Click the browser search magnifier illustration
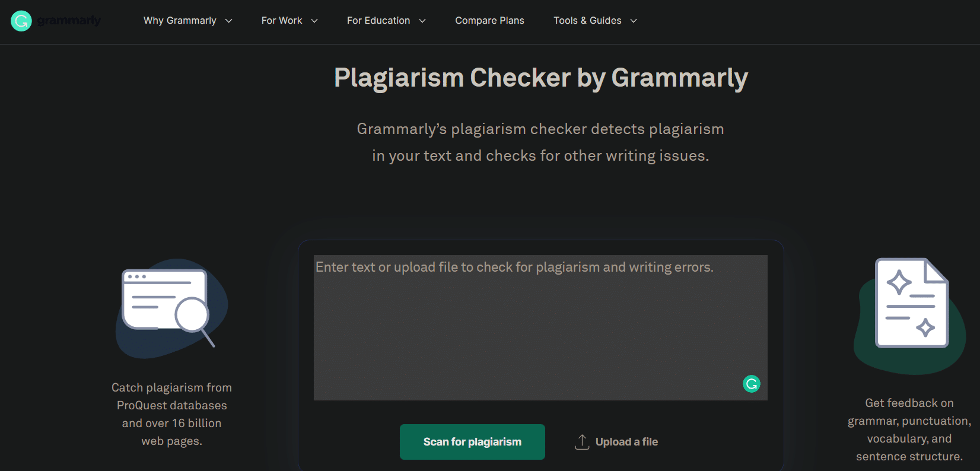The image size is (980, 471). pos(171,308)
